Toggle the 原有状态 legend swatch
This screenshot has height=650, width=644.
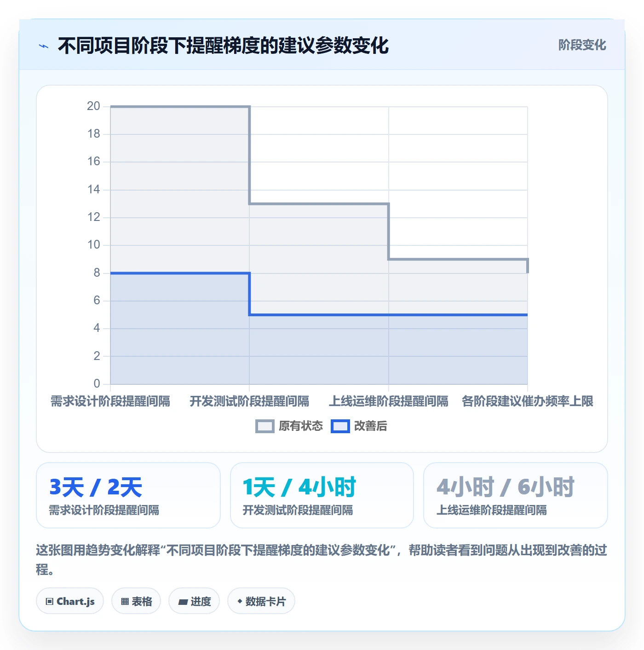point(265,426)
